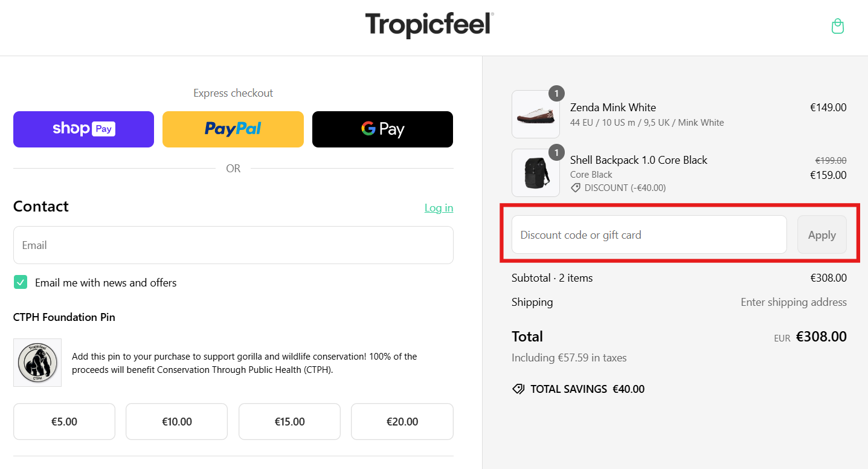Add the €5.00 pin donation
Viewport: 868px width, 469px height.
(64, 422)
